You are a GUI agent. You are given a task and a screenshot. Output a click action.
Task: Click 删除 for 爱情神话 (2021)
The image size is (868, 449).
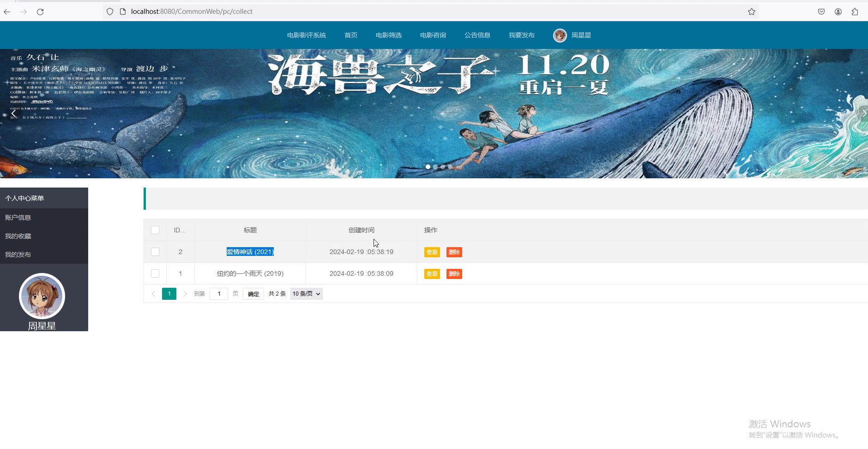454,252
